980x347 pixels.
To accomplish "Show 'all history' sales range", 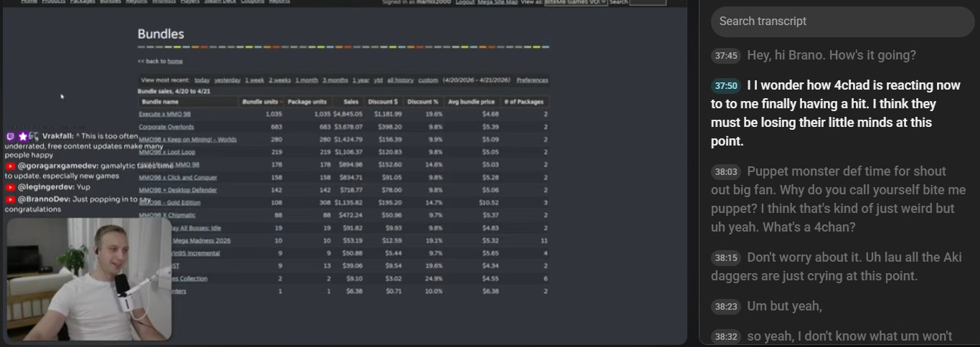I will tap(400, 80).
